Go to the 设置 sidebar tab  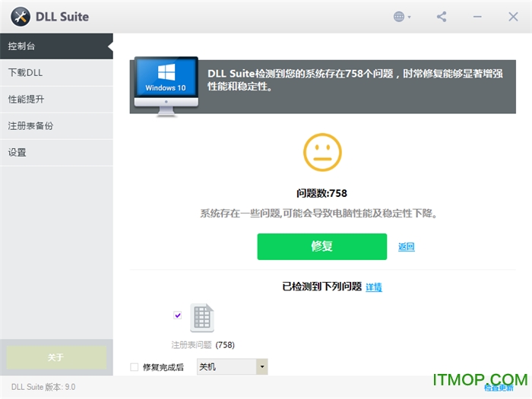point(56,152)
